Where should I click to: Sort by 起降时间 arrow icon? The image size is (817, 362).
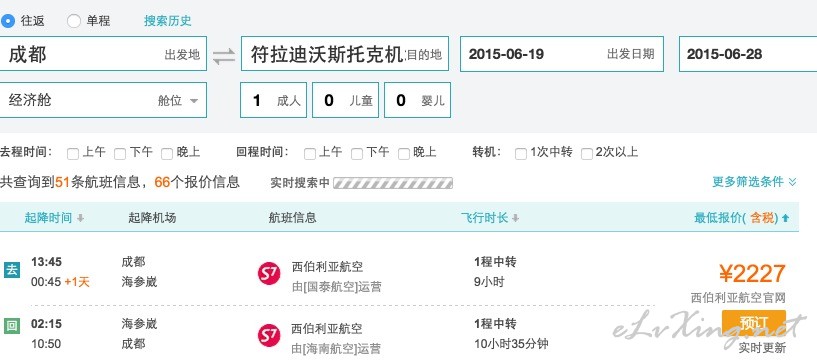click(80, 218)
